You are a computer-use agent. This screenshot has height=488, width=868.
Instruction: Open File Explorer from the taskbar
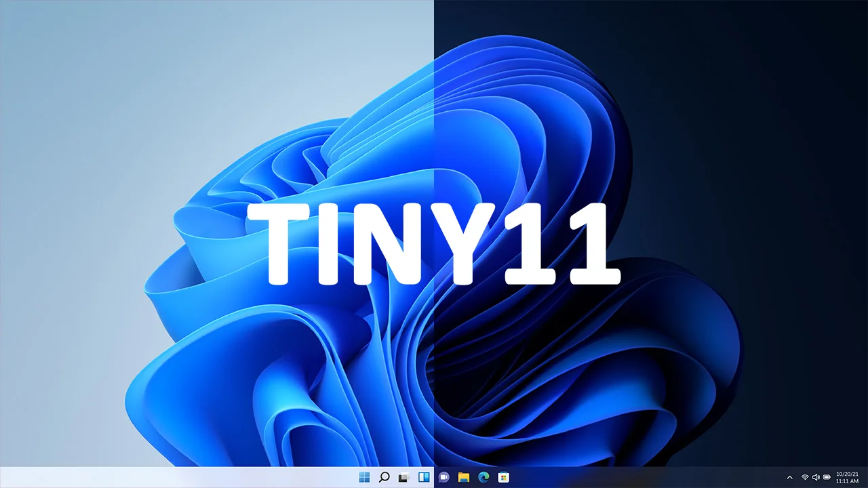click(464, 477)
